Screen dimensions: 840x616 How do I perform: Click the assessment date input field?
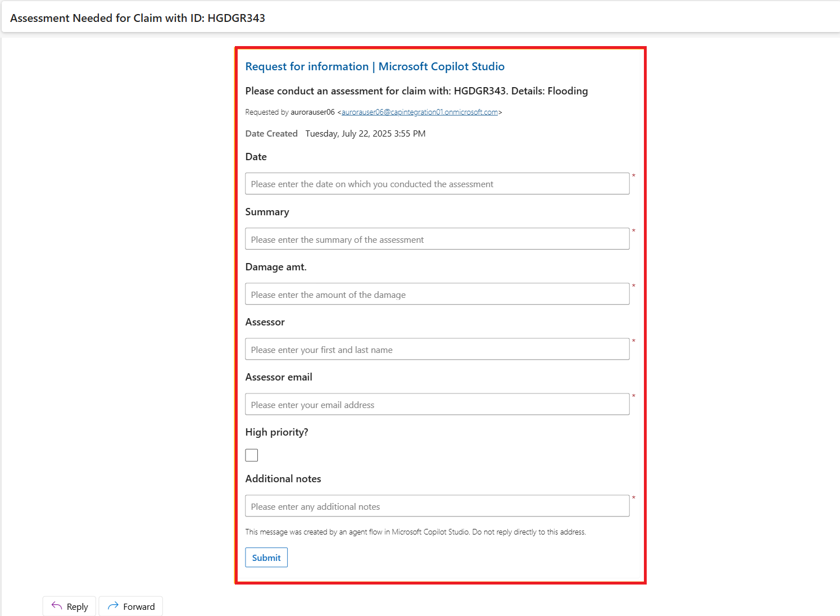click(x=437, y=183)
